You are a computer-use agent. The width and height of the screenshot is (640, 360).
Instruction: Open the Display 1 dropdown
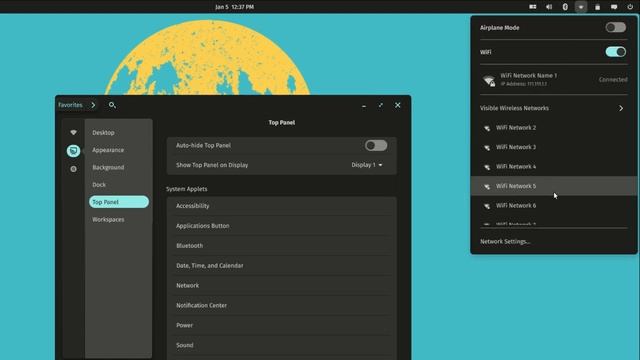pyautogui.click(x=367, y=165)
